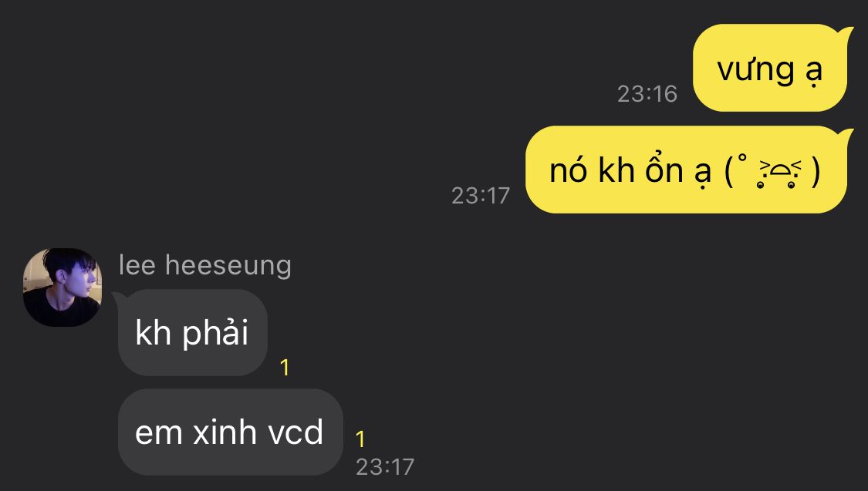Click the tail of the "kh phải" bubble
This screenshot has width=868, height=491.
tap(118, 298)
